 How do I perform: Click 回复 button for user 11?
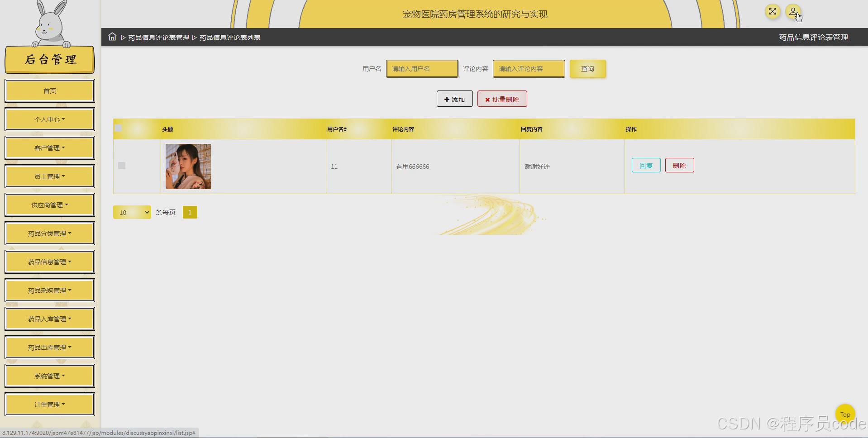pyautogui.click(x=646, y=166)
